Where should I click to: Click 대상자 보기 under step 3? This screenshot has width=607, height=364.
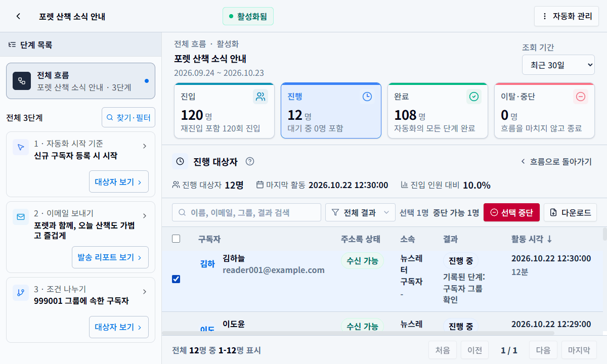119,327
